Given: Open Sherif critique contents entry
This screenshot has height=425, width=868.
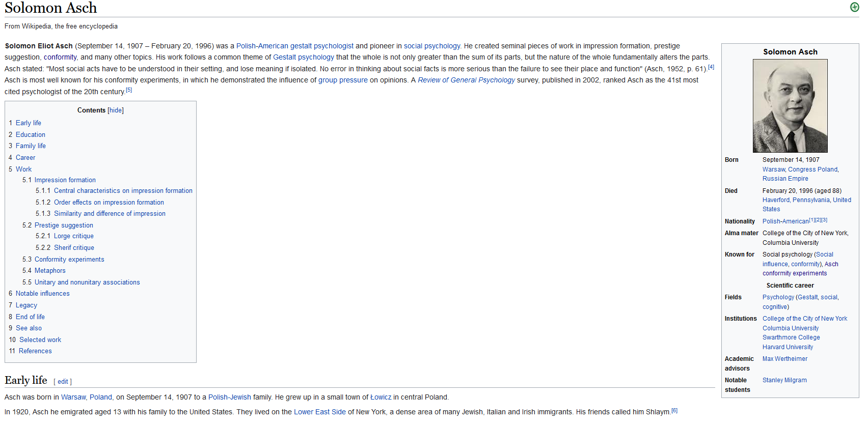Looking at the screenshot, I should click(x=74, y=248).
